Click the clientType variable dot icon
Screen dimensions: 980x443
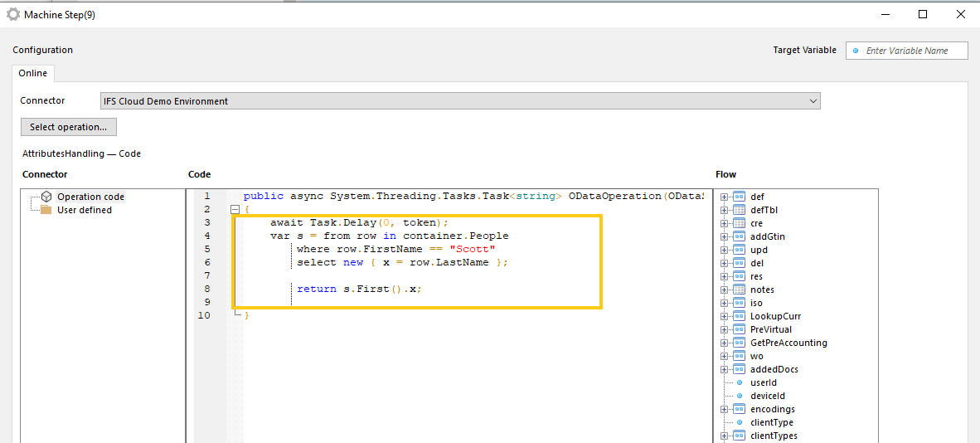point(740,422)
